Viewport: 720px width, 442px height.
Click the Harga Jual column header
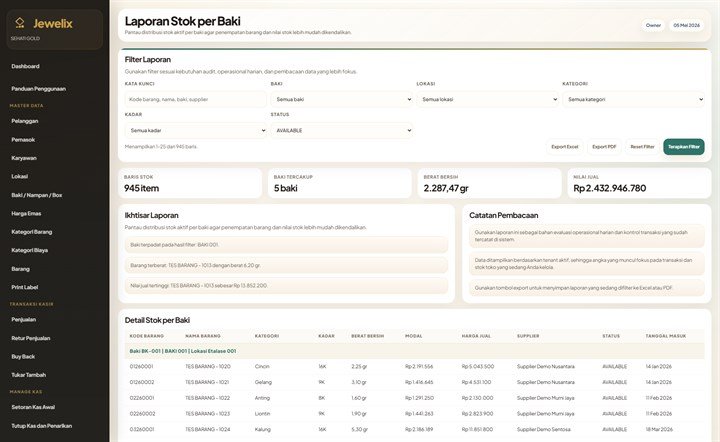[476, 336]
